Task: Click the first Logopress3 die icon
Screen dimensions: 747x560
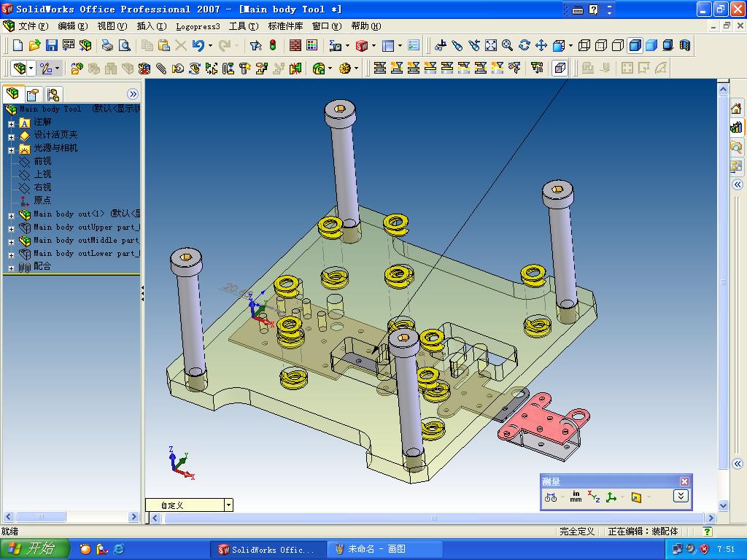Action: (x=379, y=68)
